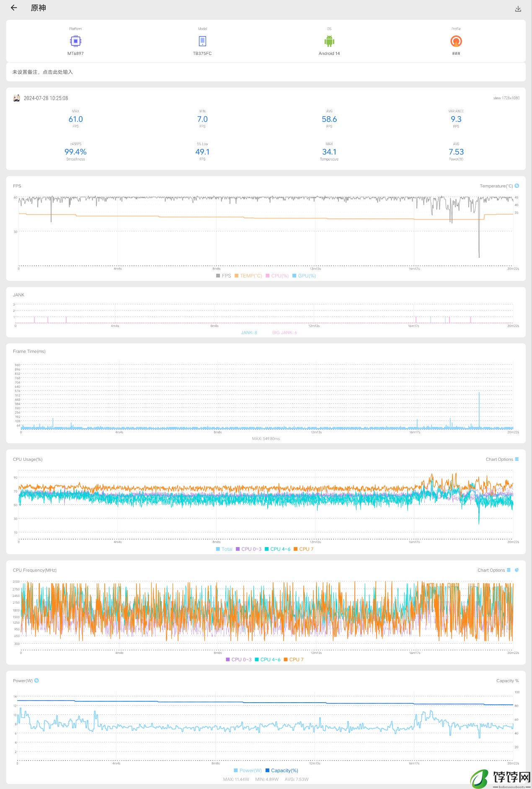The image size is (532, 789).
Task: Click the VARIANCE value 9.3
Action: tap(456, 119)
